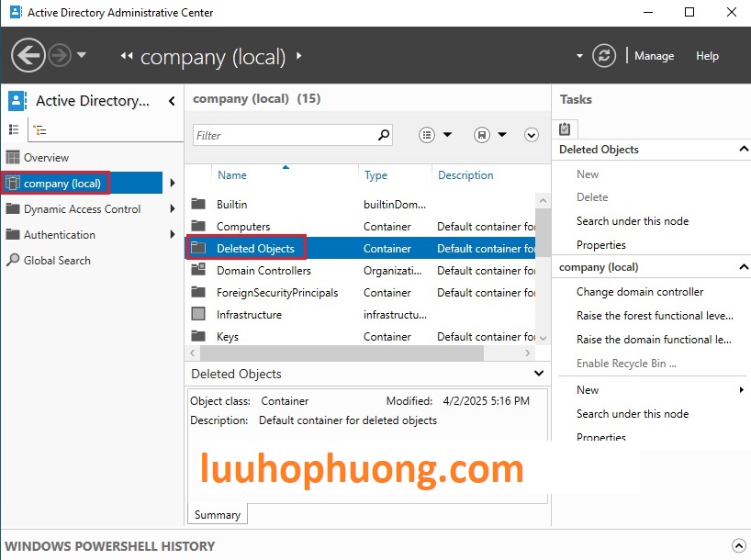Open the Manage menu

tap(654, 56)
